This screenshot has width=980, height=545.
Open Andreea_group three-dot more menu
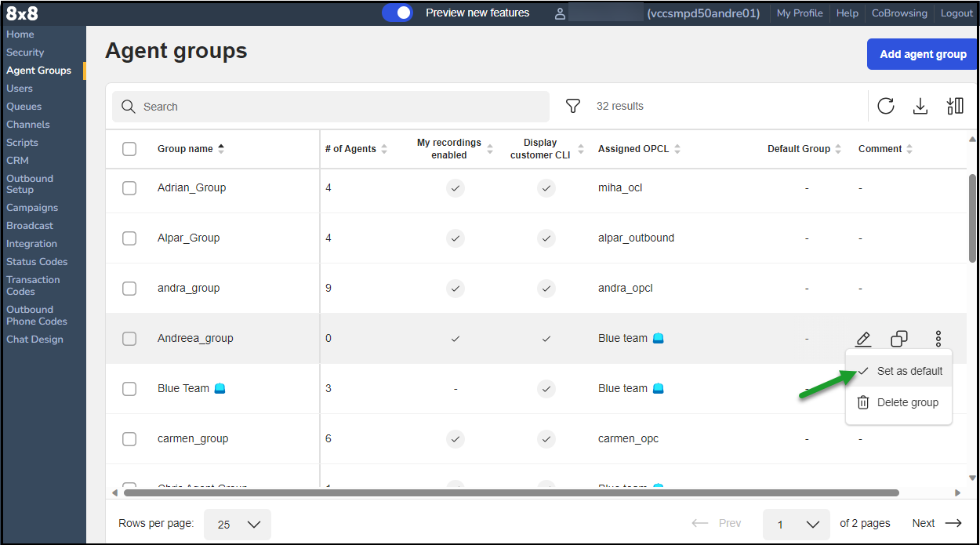coord(938,339)
